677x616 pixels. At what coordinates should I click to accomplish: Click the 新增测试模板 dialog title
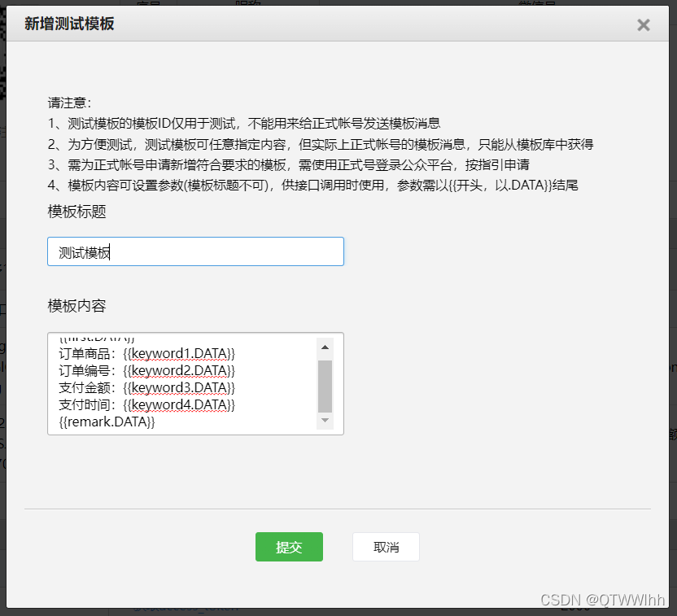click(x=68, y=24)
